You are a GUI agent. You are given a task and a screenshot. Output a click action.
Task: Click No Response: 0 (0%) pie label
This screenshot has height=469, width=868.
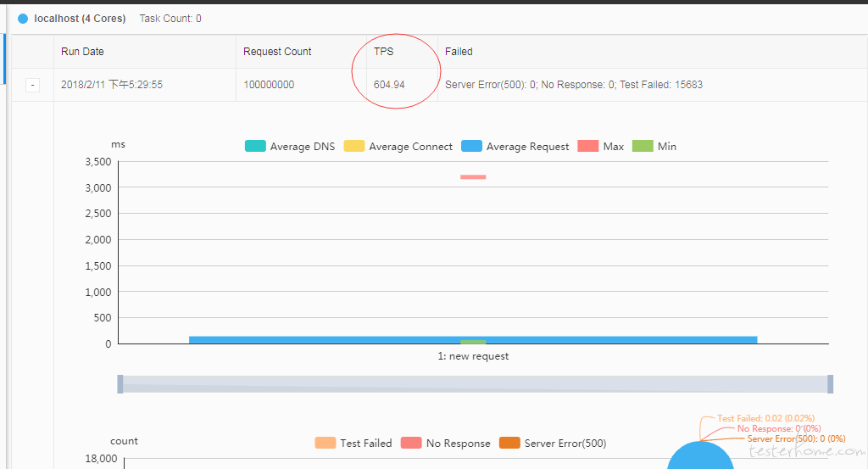(779, 428)
